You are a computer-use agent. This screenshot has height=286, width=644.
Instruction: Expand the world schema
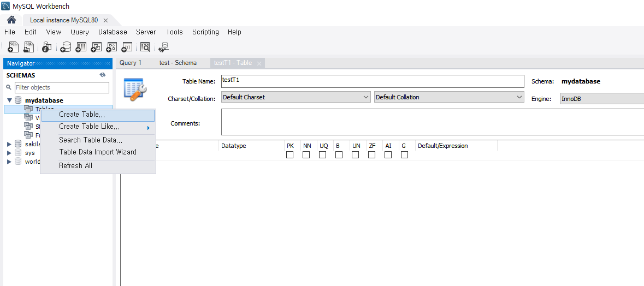(x=9, y=162)
